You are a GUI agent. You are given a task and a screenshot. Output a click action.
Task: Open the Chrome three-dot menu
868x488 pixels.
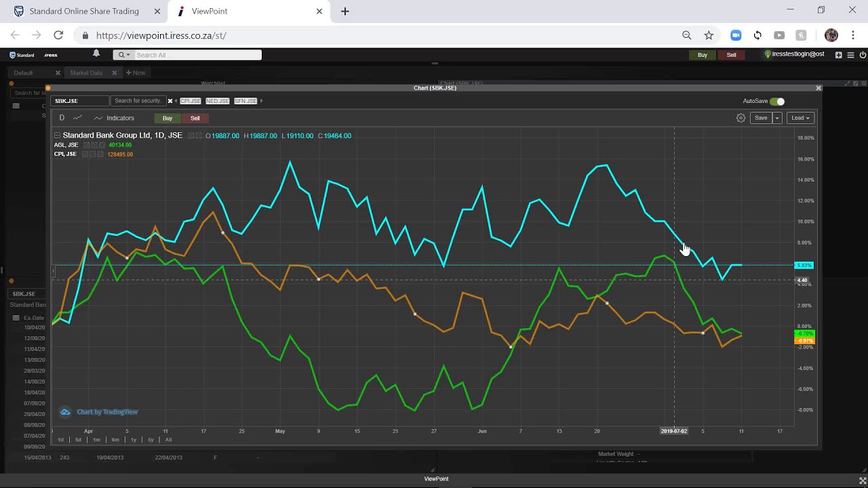[x=853, y=35]
